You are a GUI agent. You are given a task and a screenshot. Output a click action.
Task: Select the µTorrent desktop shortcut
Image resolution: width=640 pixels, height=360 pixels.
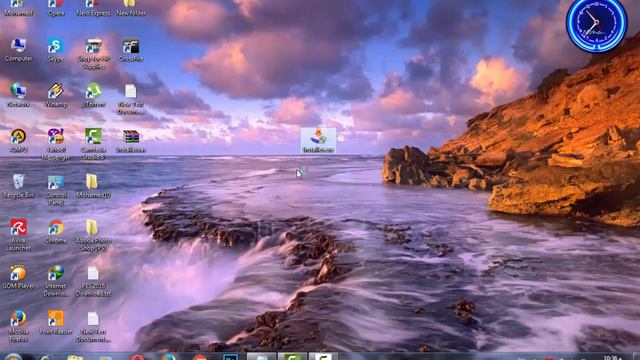(x=93, y=96)
